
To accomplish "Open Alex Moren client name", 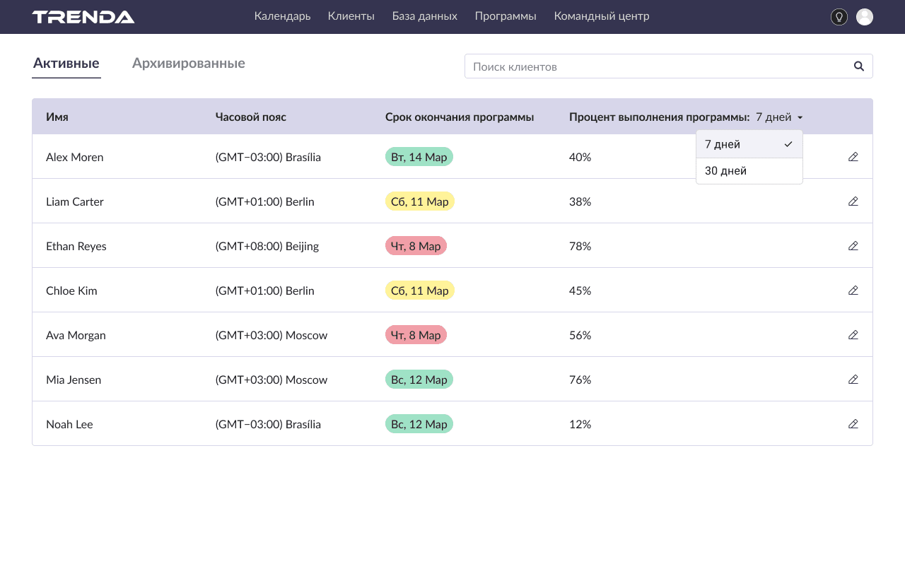I will pyautogui.click(x=74, y=157).
